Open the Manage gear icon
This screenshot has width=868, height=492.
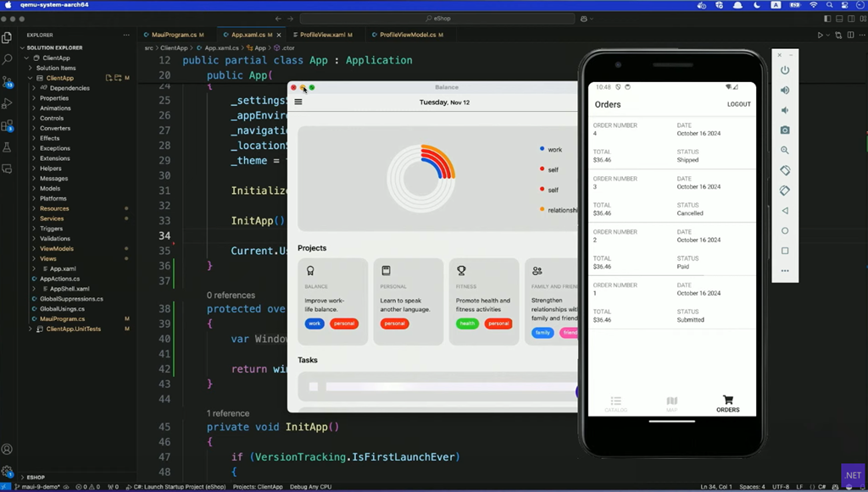(7, 472)
